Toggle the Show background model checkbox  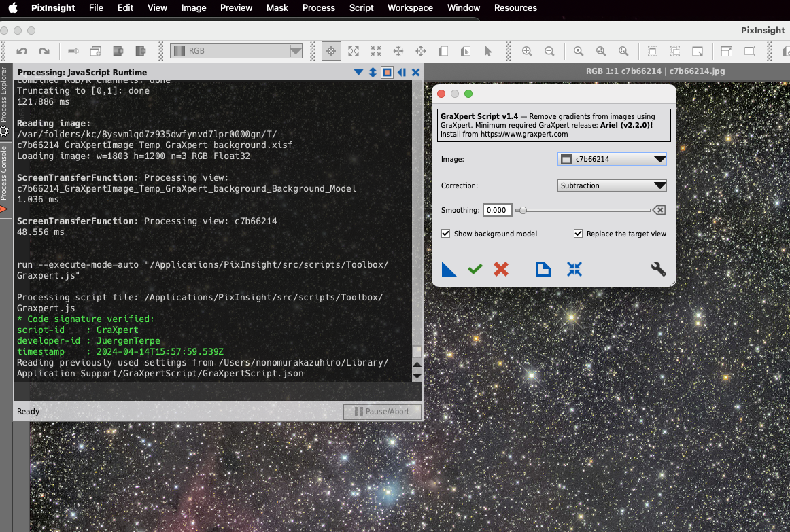click(445, 234)
